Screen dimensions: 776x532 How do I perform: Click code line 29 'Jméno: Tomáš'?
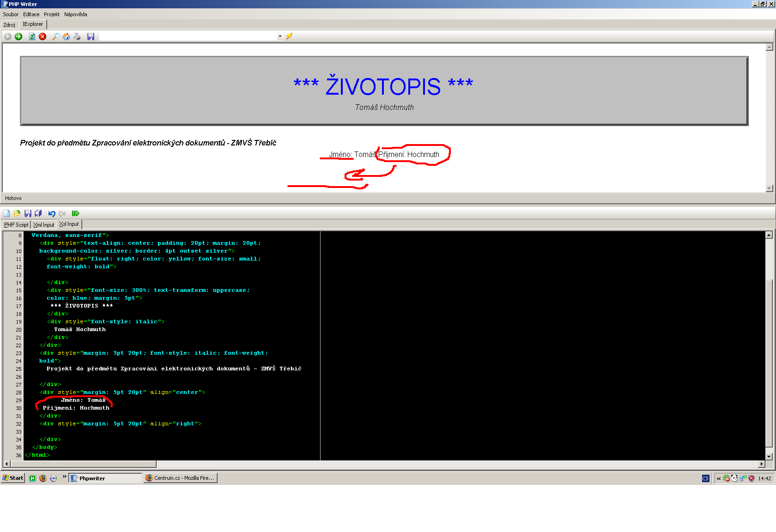click(x=83, y=400)
